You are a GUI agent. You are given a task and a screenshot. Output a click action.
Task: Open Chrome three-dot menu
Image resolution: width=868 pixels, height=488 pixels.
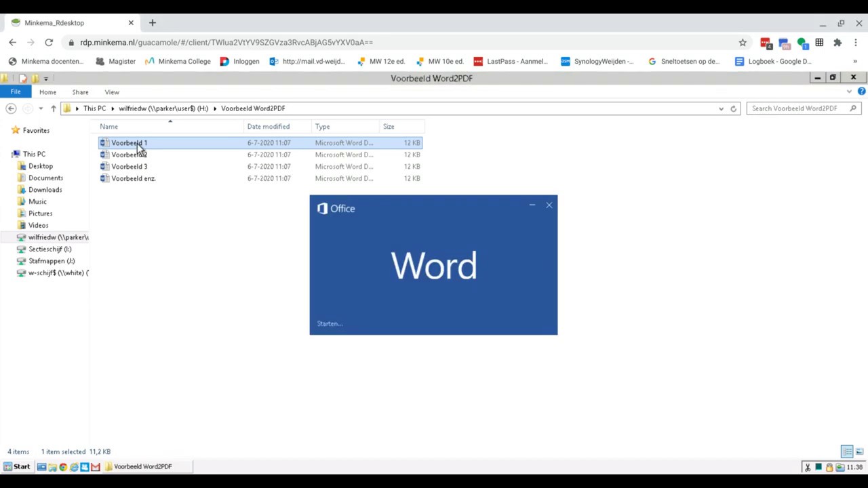coord(856,42)
